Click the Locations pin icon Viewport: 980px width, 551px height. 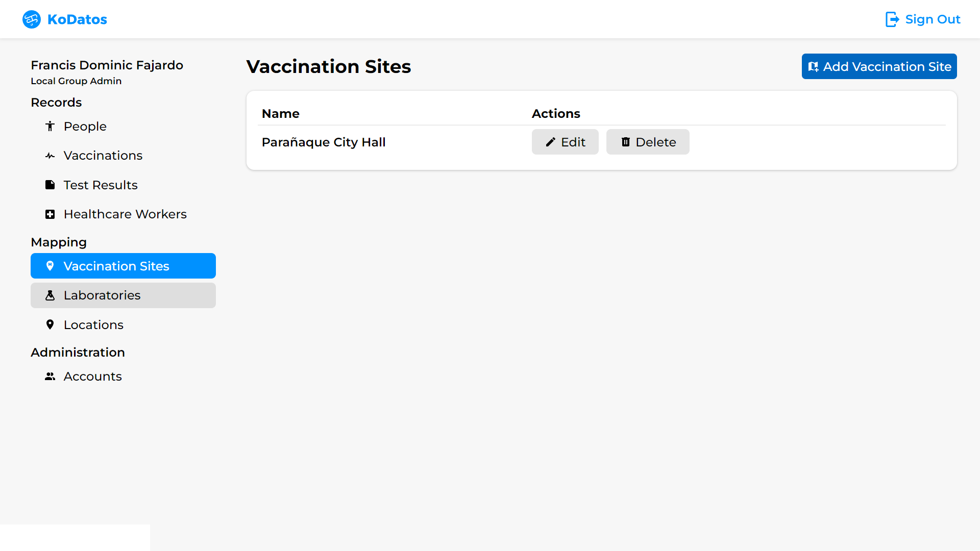point(50,324)
